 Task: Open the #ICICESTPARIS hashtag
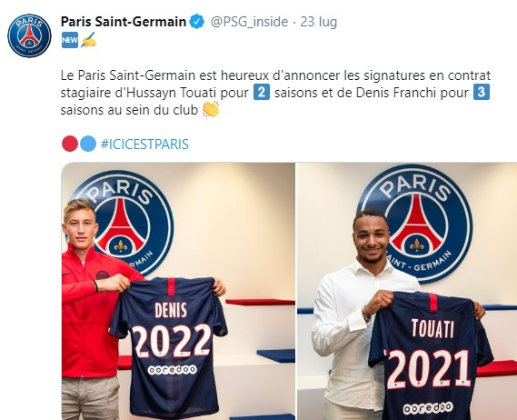click(x=144, y=145)
